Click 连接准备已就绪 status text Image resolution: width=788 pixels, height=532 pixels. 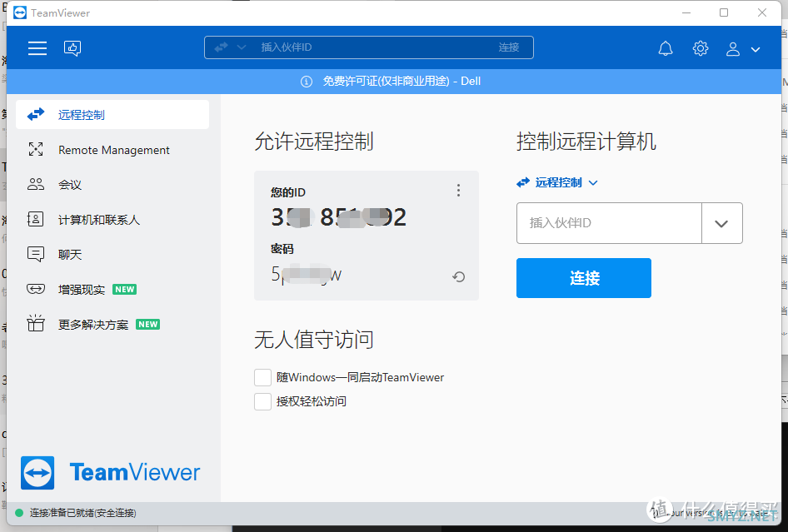[83, 513]
